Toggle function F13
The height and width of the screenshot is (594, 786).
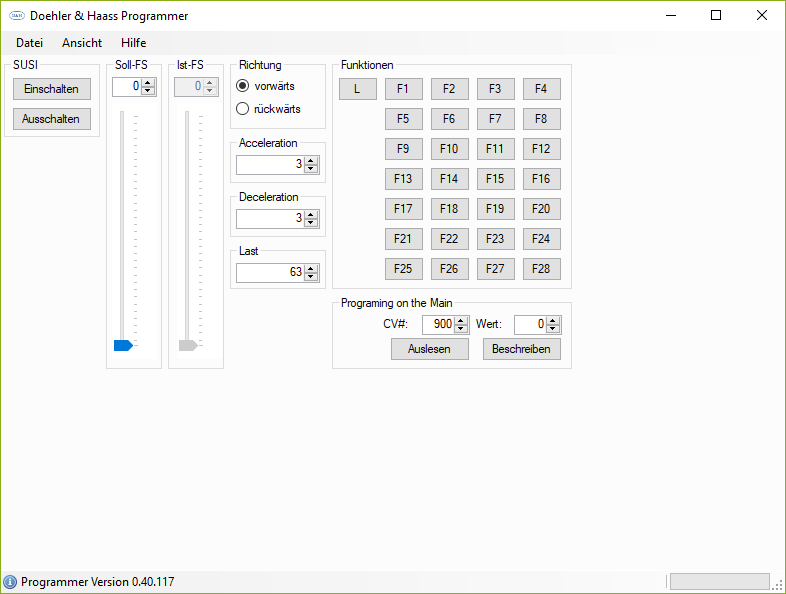[x=404, y=179]
